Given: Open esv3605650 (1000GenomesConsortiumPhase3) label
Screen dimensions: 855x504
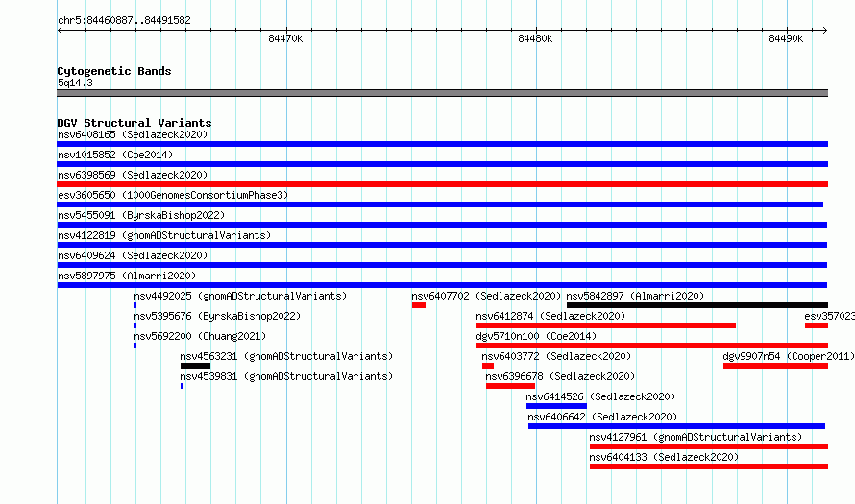Looking at the screenshot, I should (173, 195).
